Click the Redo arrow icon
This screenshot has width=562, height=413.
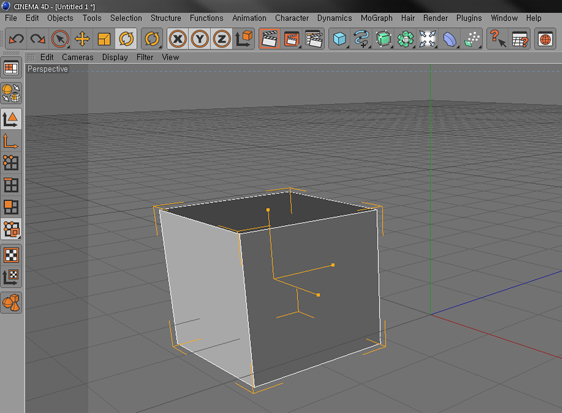pyautogui.click(x=38, y=39)
